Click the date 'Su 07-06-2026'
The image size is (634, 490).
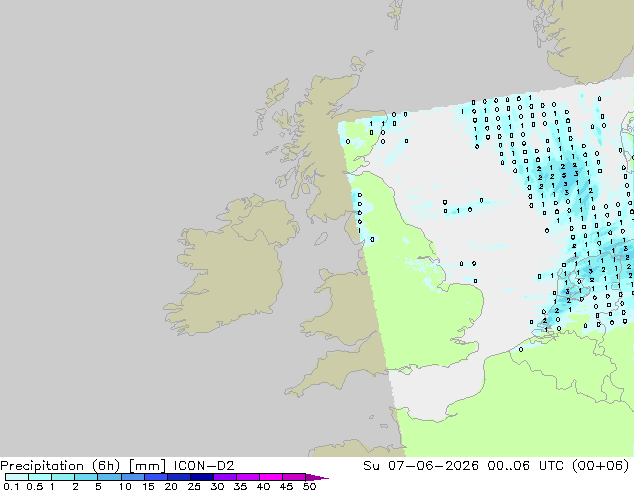421,466
